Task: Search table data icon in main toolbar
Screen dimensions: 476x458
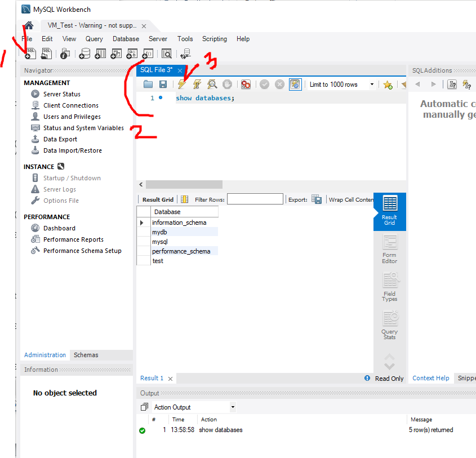Action: 166,54
